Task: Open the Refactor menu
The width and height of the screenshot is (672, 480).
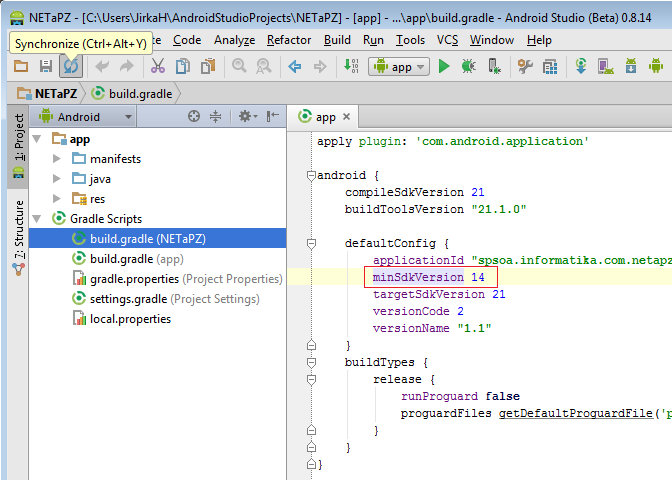Action: coord(289,40)
